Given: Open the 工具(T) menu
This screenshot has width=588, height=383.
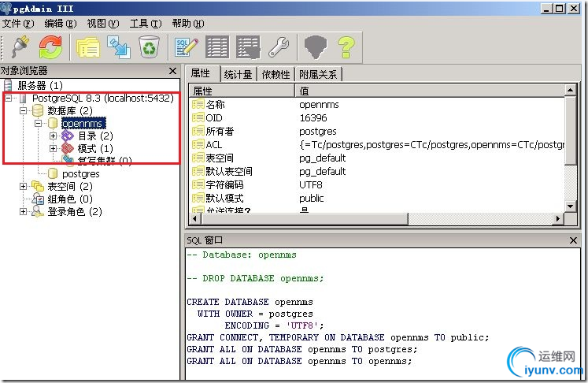Looking at the screenshot, I should coord(146,24).
